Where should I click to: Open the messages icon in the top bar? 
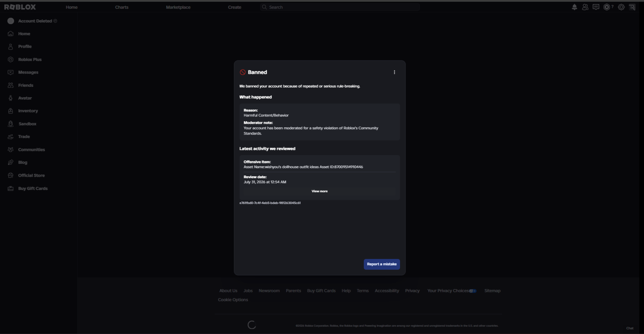tap(596, 7)
